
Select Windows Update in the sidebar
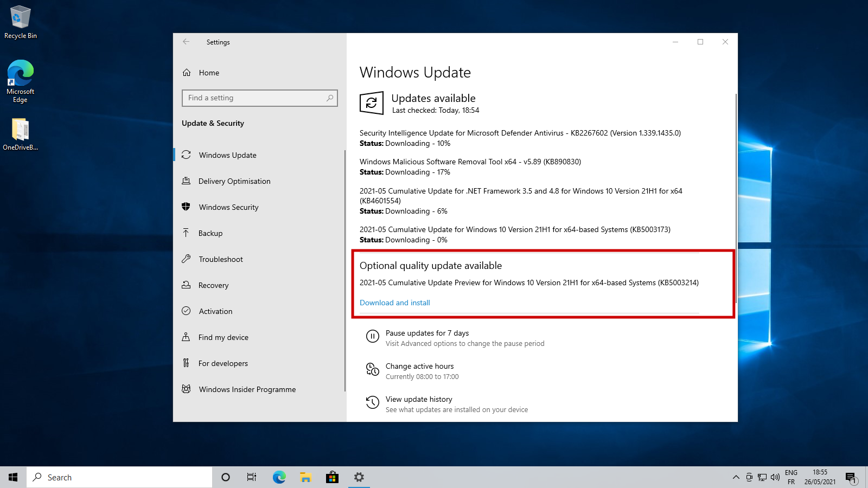point(259,155)
